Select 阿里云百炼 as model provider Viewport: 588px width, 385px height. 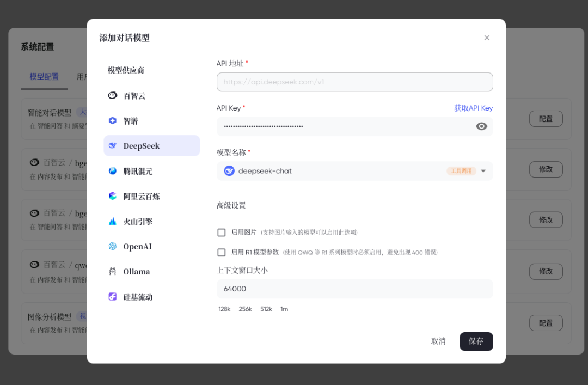tap(151, 196)
